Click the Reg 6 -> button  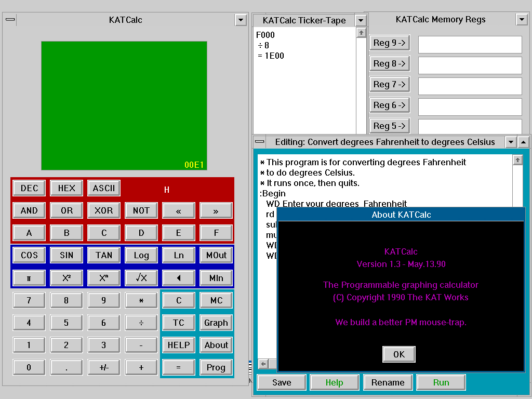click(390, 105)
